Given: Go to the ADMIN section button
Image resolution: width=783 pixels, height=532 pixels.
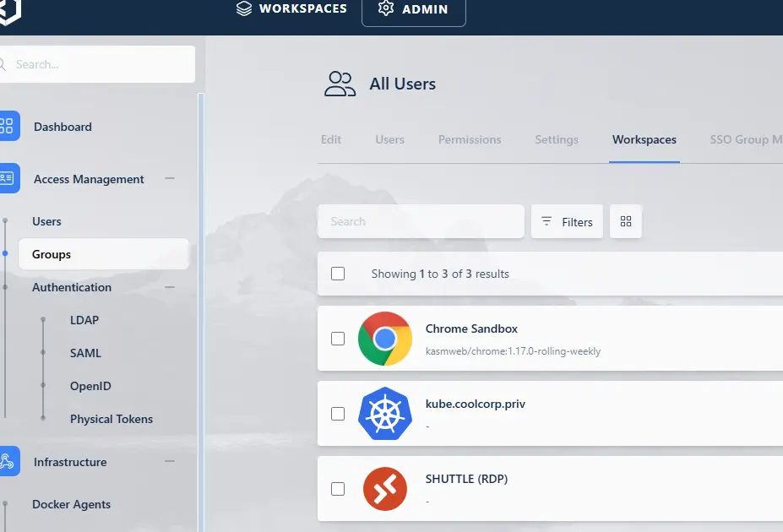Looking at the screenshot, I should 413,9.
